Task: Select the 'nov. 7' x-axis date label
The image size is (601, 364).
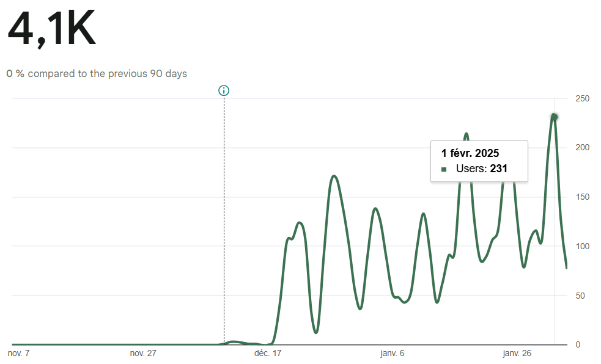Action: pyautogui.click(x=18, y=353)
